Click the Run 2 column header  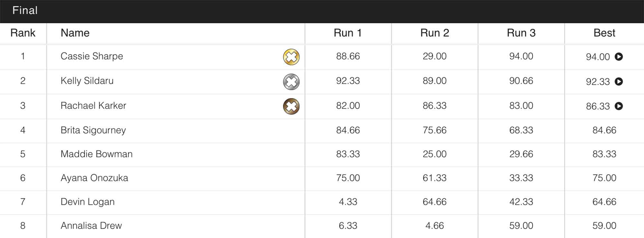[x=434, y=33]
